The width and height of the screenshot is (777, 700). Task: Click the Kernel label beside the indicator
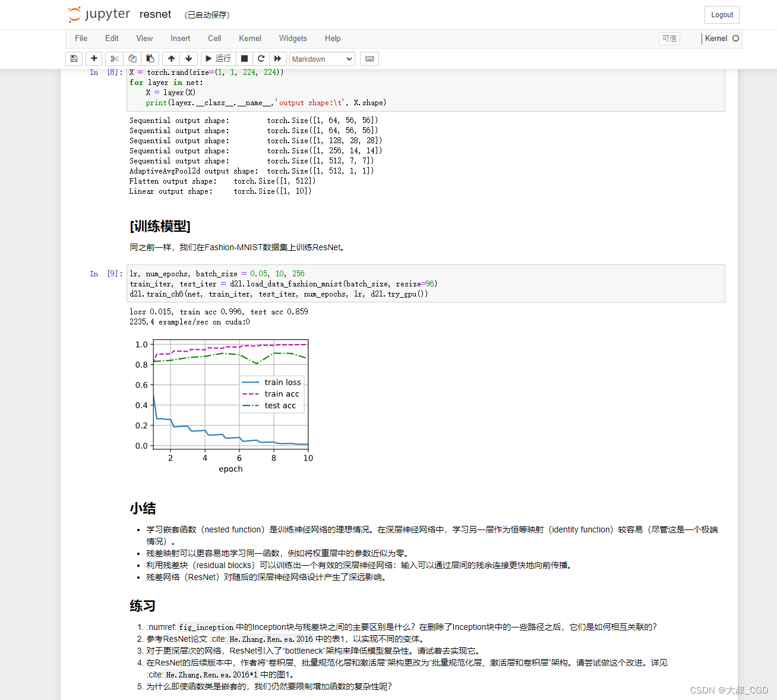click(x=716, y=39)
